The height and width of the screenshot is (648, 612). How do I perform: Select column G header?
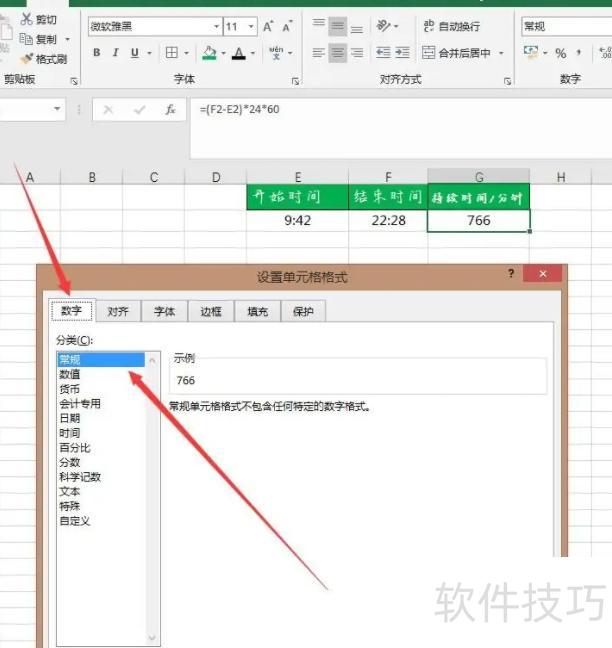[x=479, y=177]
